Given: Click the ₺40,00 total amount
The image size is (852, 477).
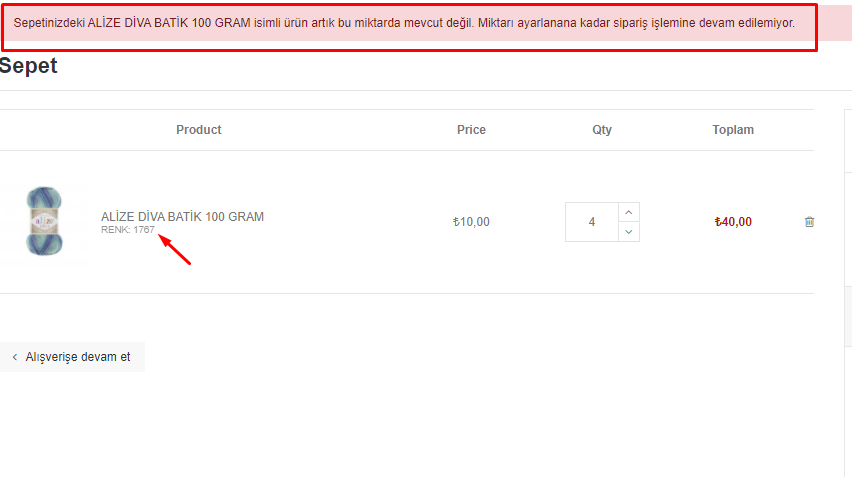Looking at the screenshot, I should [733, 222].
